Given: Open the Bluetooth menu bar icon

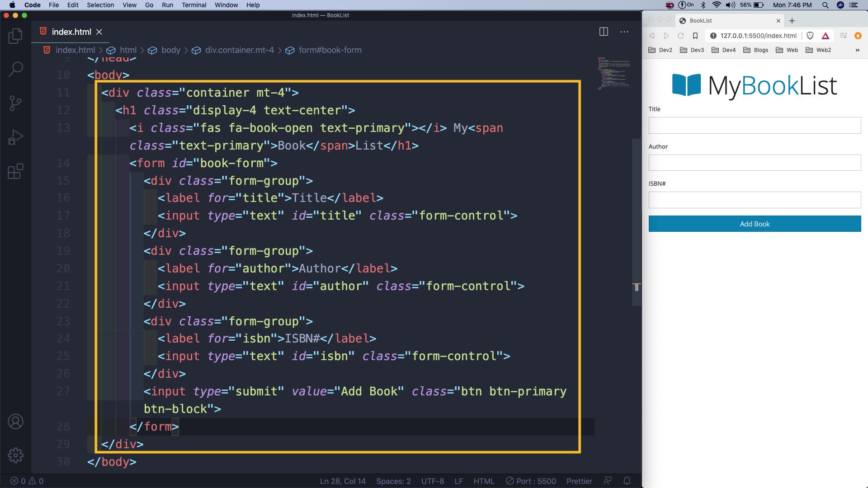Looking at the screenshot, I should (x=703, y=5).
